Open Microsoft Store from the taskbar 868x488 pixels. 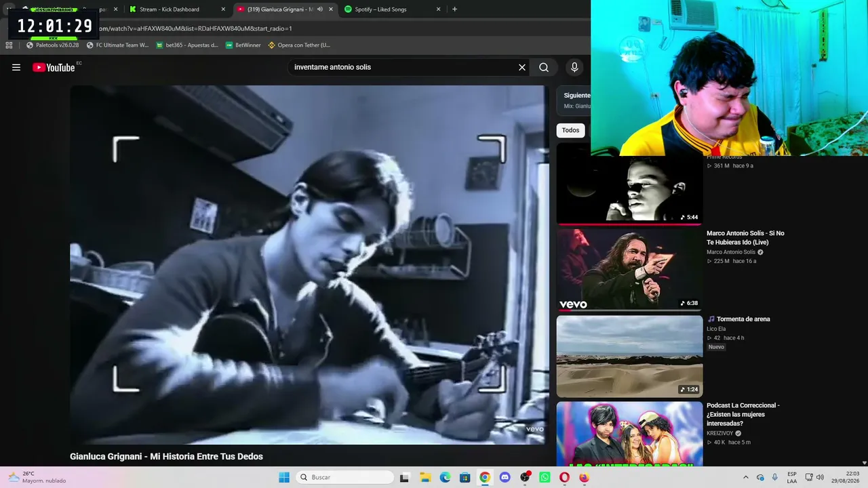point(465,477)
